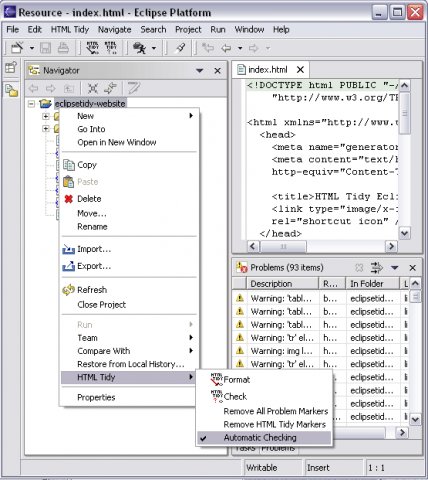
Task: Click the Navigator Forward arrow icon
Action: 51,88
